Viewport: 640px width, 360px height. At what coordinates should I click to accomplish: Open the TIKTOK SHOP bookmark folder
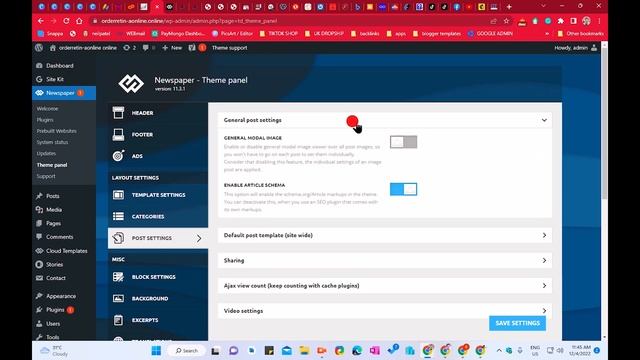pos(279,33)
